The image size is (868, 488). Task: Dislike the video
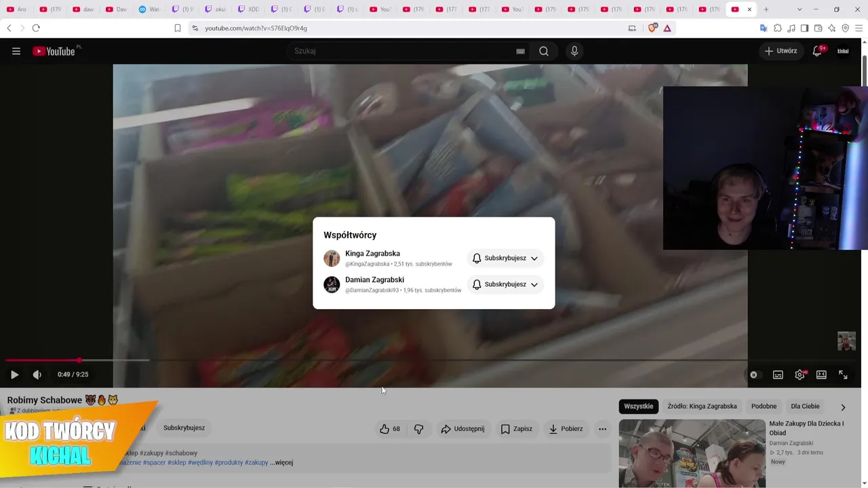(418, 429)
